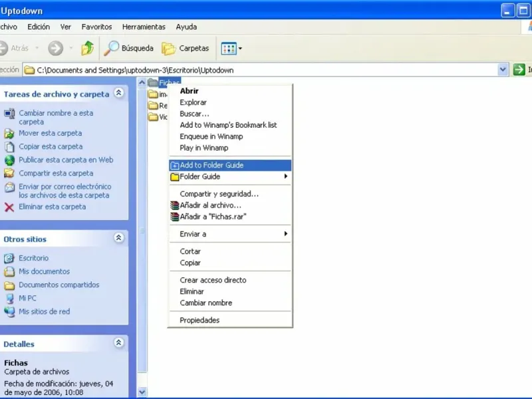Expand the address bar dropdown
The width and height of the screenshot is (532, 399).
pos(503,70)
